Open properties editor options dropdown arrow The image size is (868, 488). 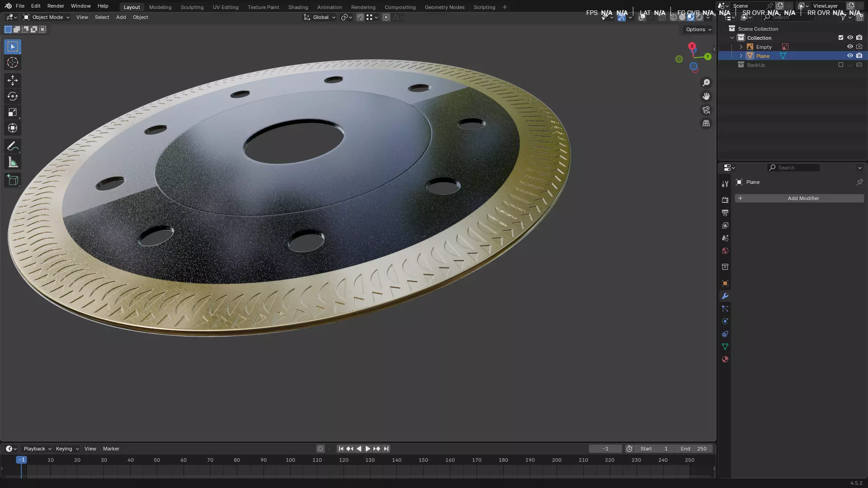(x=859, y=168)
